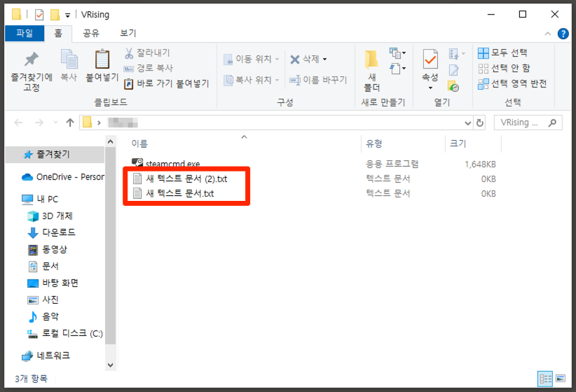Click 바로 가기 붙여넣기 (Paste shortcut)
Screen dimensions: 576x392
click(166, 84)
